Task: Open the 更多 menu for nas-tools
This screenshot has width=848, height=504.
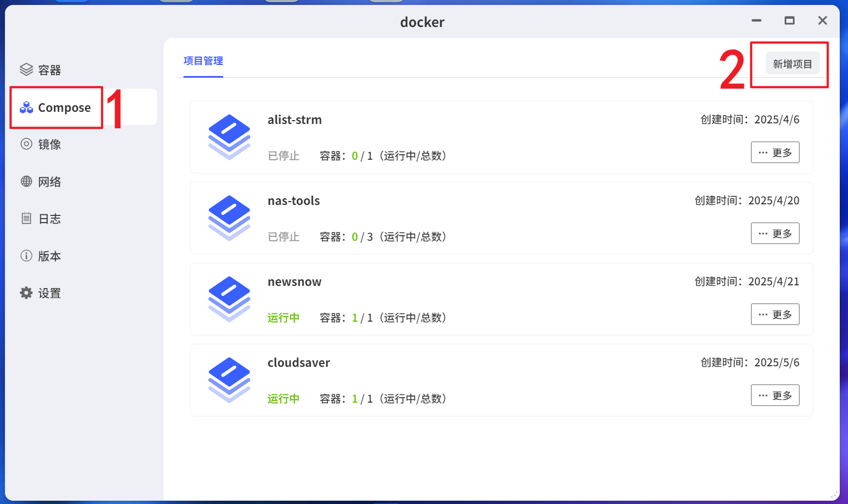Action: pos(775,233)
